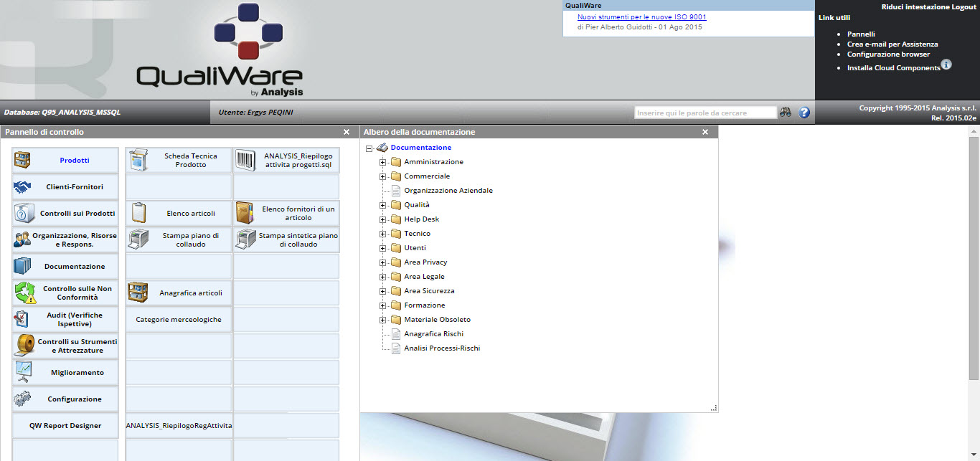Select Configurazione in the control panel
980x461 pixels.
[75, 399]
